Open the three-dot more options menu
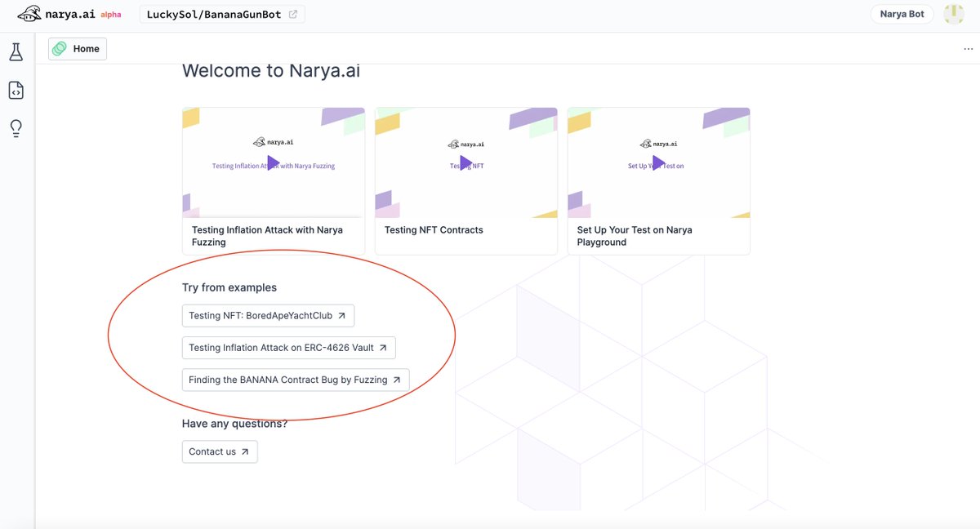This screenshot has width=980, height=529. [969, 49]
